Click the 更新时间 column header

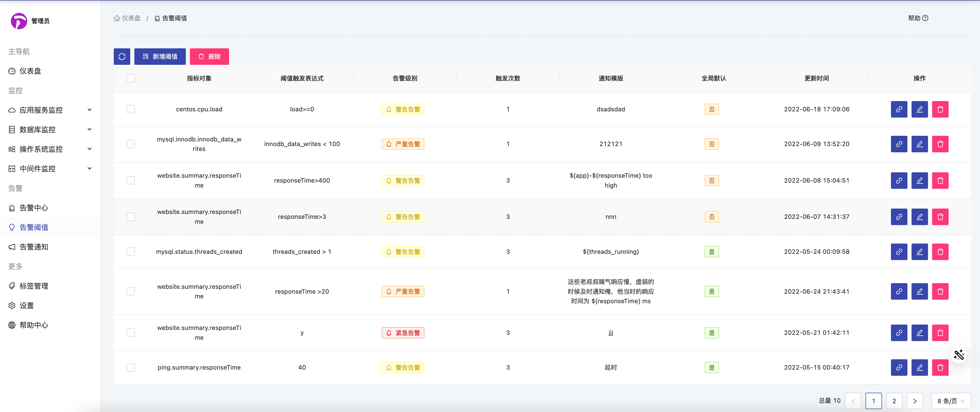pyautogui.click(x=816, y=78)
